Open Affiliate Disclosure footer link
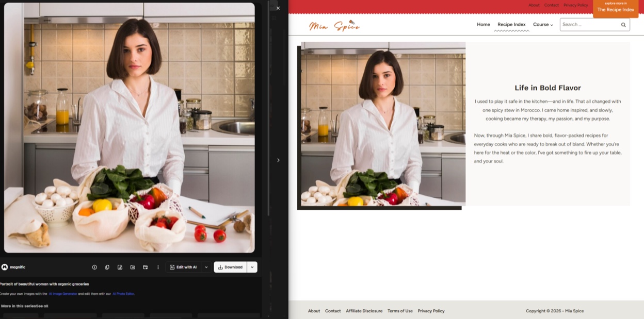The image size is (644, 319). (364, 311)
